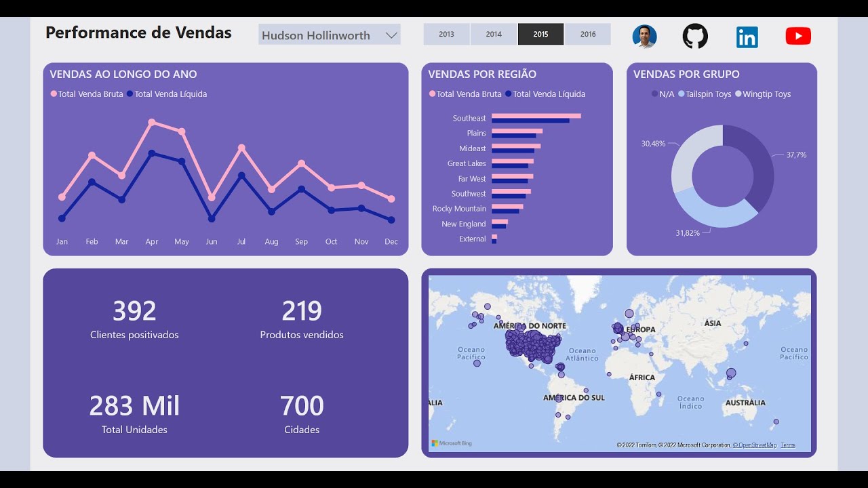This screenshot has width=868, height=488.
Task: Select the Great Lakes region bar
Action: 513,163
